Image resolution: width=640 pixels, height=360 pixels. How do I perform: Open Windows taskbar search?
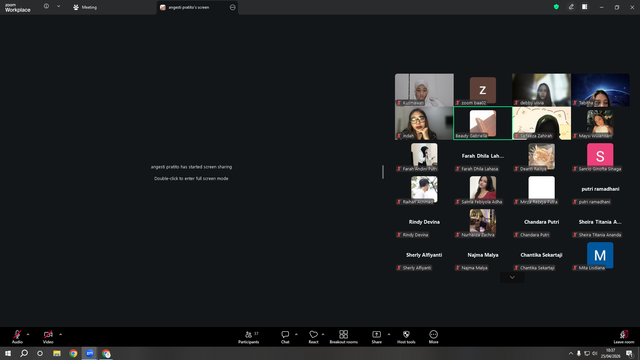pos(24,353)
